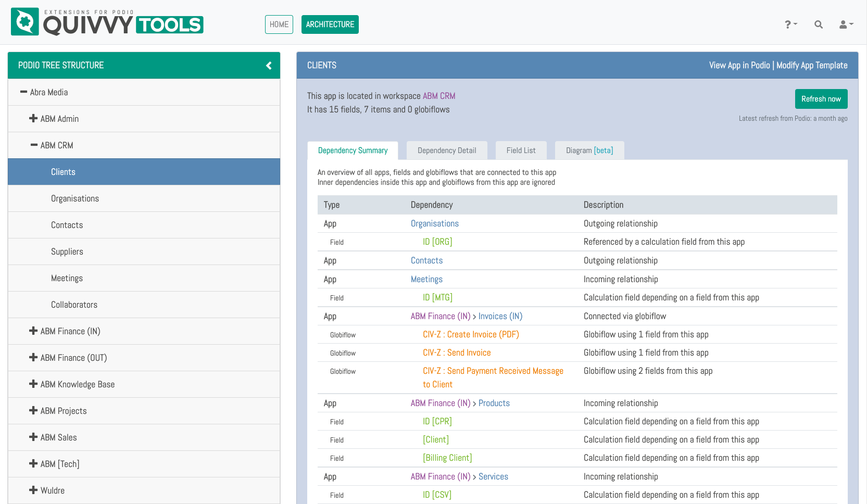
Task: Expand the ABM Admin workspace
Action: click(33, 119)
